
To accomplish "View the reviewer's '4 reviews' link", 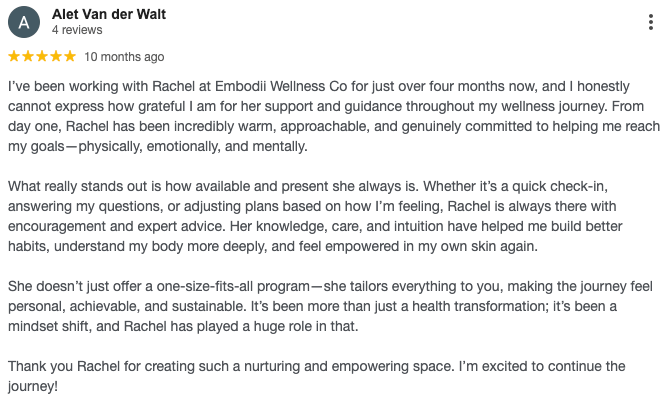I will point(76,31).
